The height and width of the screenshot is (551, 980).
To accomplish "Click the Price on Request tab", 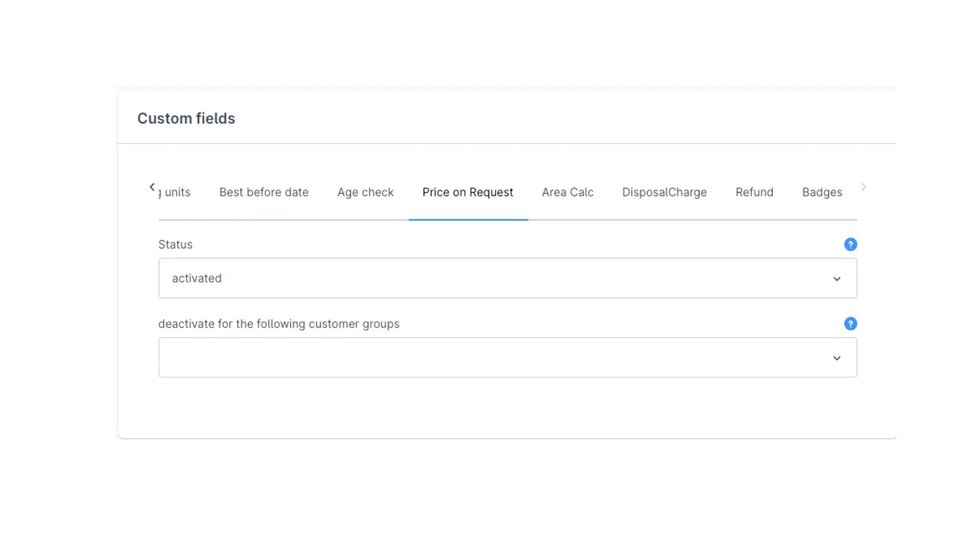I will pyautogui.click(x=468, y=192).
